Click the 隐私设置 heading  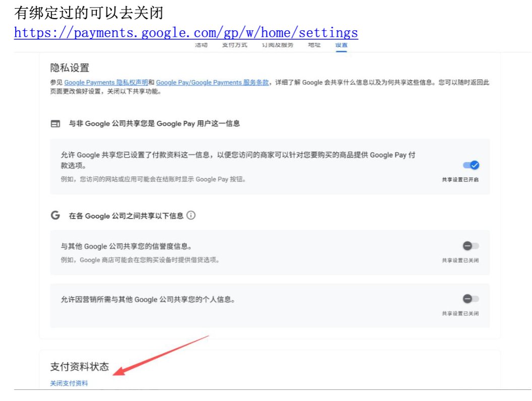click(70, 68)
